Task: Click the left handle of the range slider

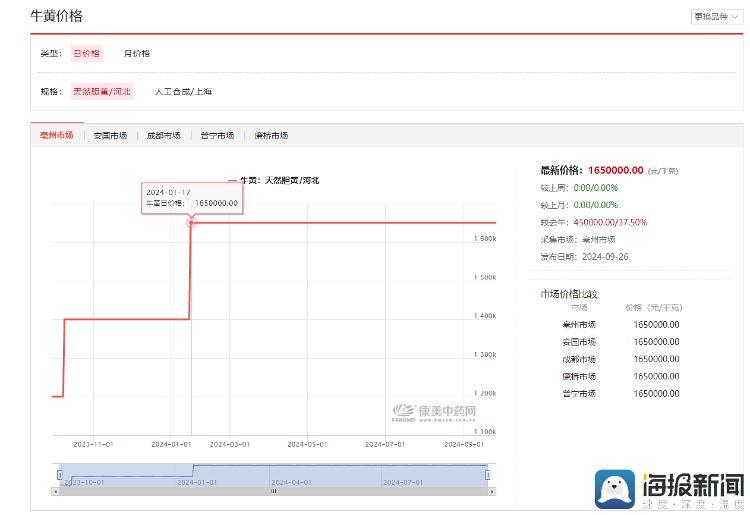Action: 60,474
